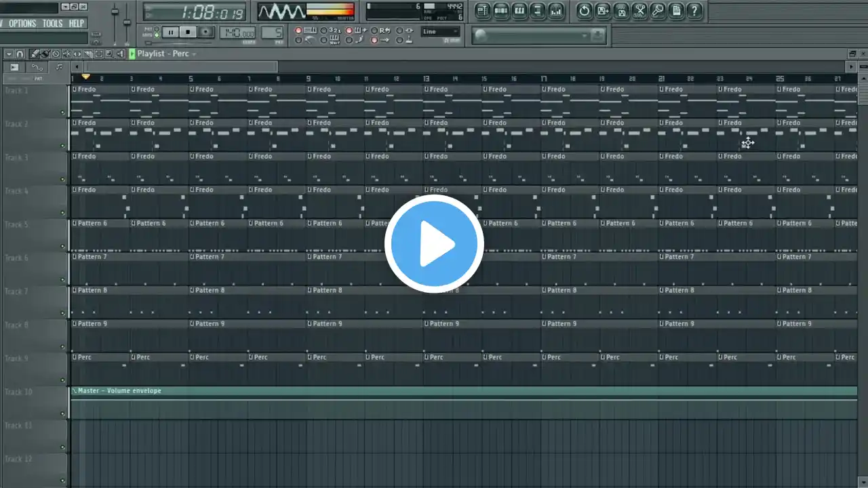Screen dimensions: 868x488
Task: Pause playback with the transport pause button
Action: [x=170, y=32]
